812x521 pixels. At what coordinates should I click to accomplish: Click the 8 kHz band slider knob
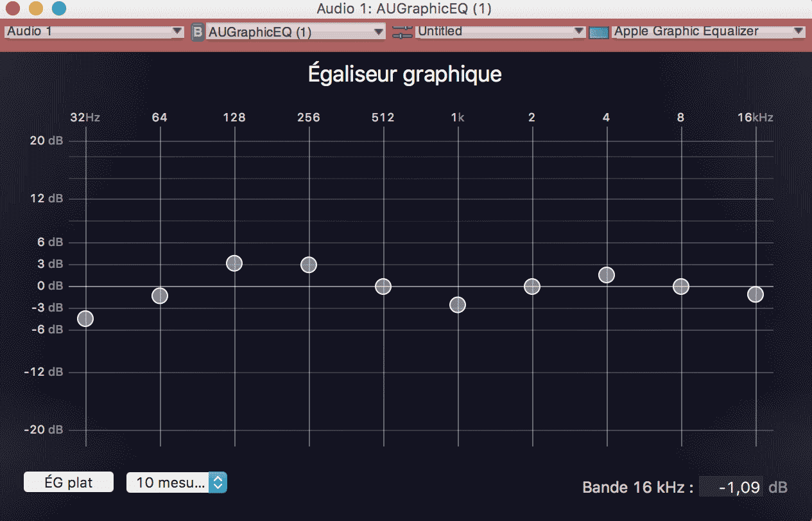[x=681, y=287]
